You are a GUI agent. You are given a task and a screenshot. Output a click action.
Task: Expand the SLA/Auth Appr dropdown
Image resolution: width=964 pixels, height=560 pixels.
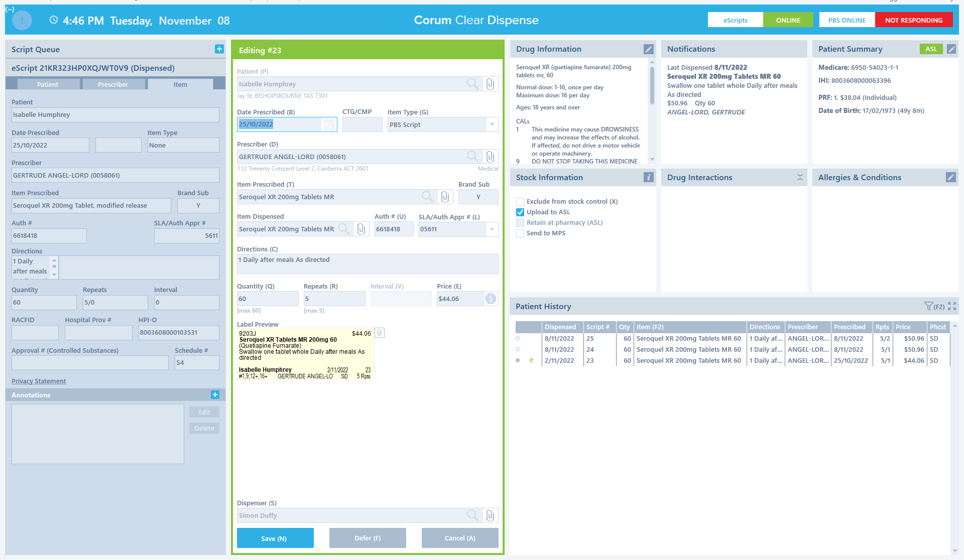(492, 229)
